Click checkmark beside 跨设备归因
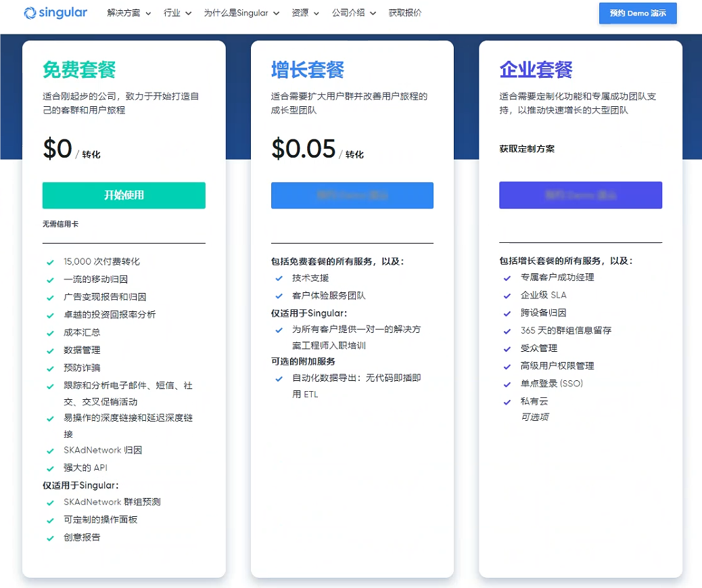This screenshot has width=702, height=588. point(507,313)
